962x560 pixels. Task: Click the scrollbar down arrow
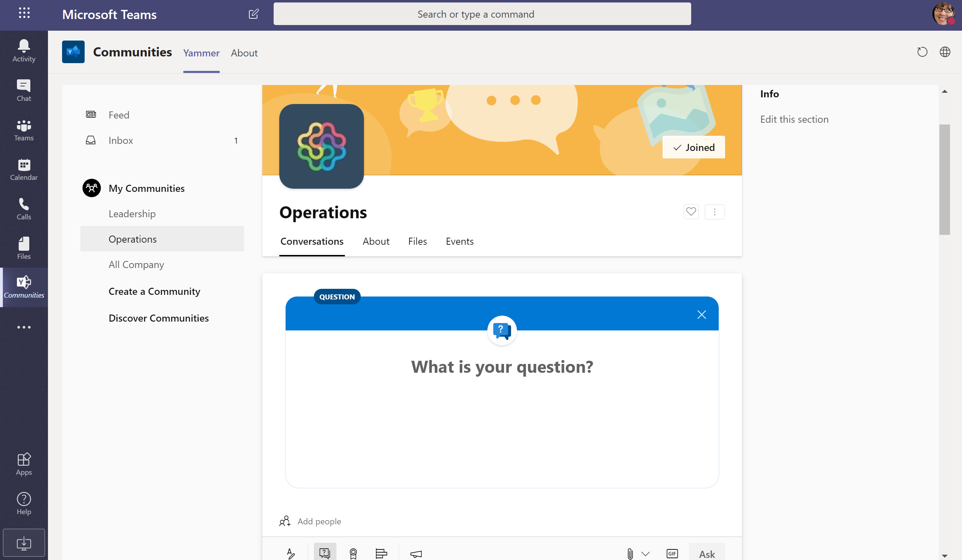(x=944, y=555)
